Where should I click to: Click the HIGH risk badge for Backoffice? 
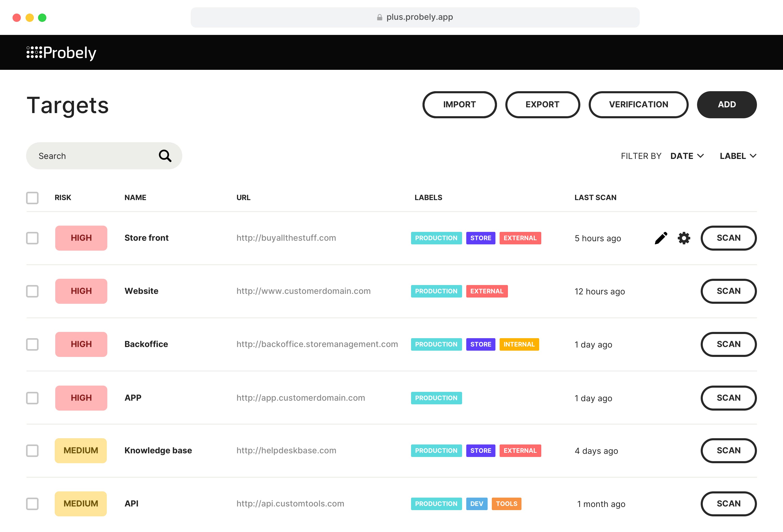[81, 344]
